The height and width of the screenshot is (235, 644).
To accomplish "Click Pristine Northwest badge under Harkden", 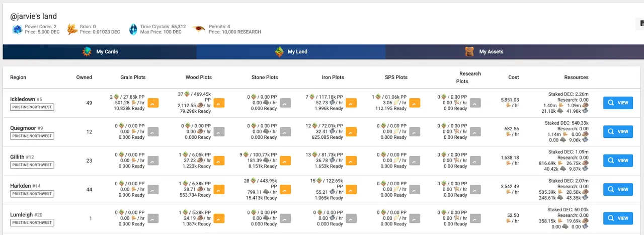I will tap(32, 194).
